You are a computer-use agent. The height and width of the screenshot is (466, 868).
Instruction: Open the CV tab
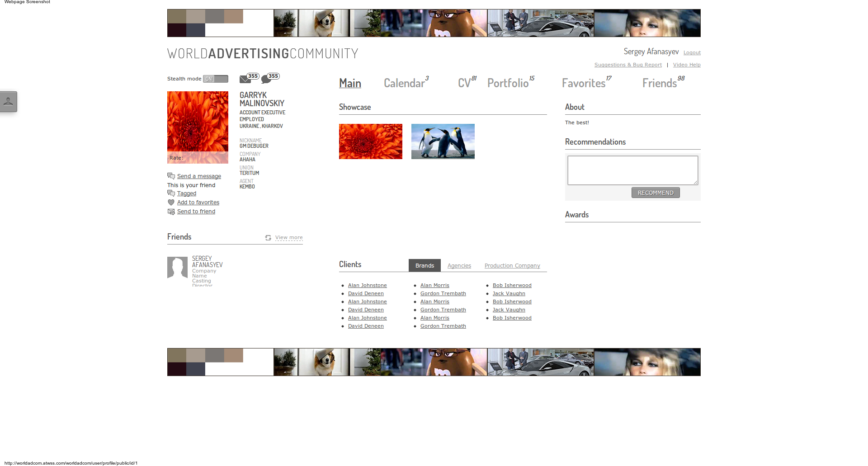(464, 83)
